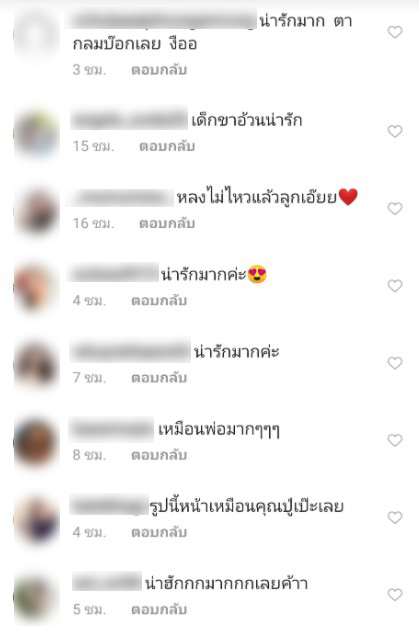Like the 4 ชม. comment with heart-eyes emoji

(x=395, y=285)
